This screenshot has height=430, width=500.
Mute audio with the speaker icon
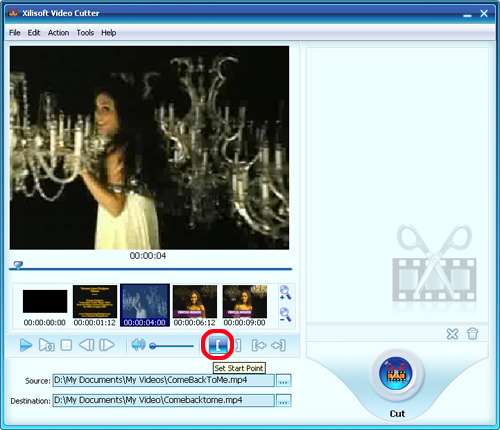click(x=138, y=345)
